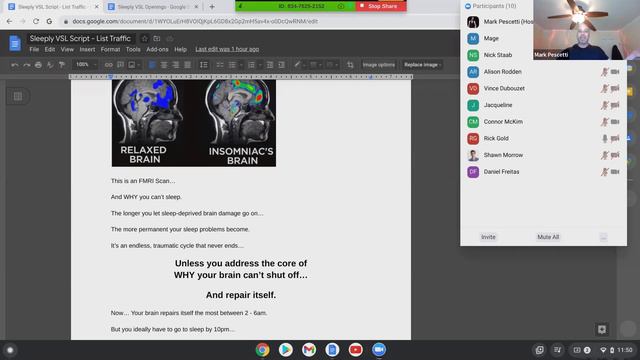The height and width of the screenshot is (360, 640).
Task: Open the View menu
Action: (67, 49)
